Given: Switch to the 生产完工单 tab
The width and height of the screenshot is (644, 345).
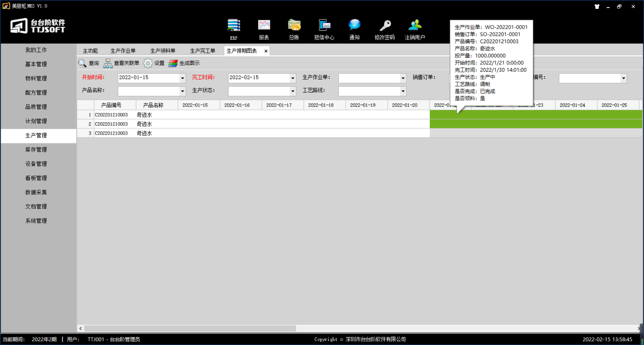Looking at the screenshot, I should pyautogui.click(x=203, y=51).
